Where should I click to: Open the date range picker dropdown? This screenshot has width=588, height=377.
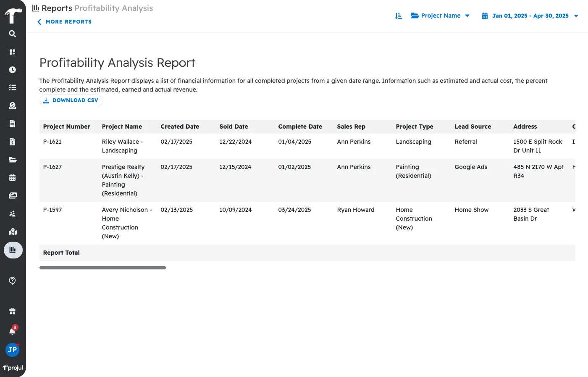(529, 16)
